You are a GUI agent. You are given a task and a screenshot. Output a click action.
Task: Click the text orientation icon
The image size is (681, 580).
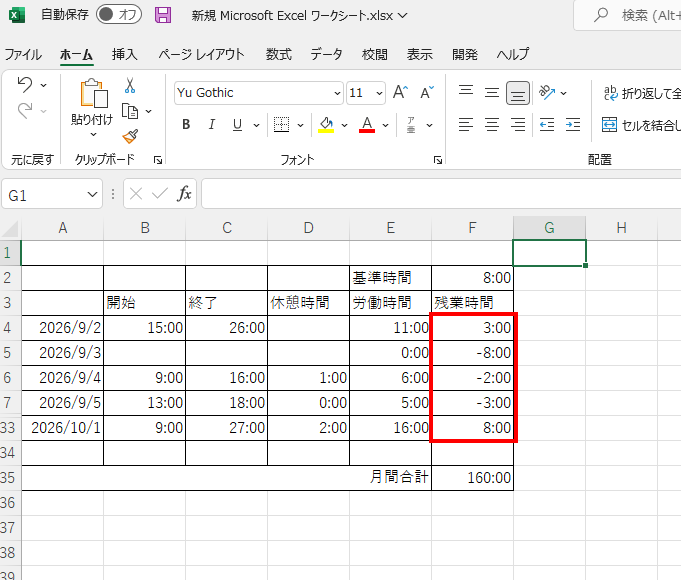547,92
